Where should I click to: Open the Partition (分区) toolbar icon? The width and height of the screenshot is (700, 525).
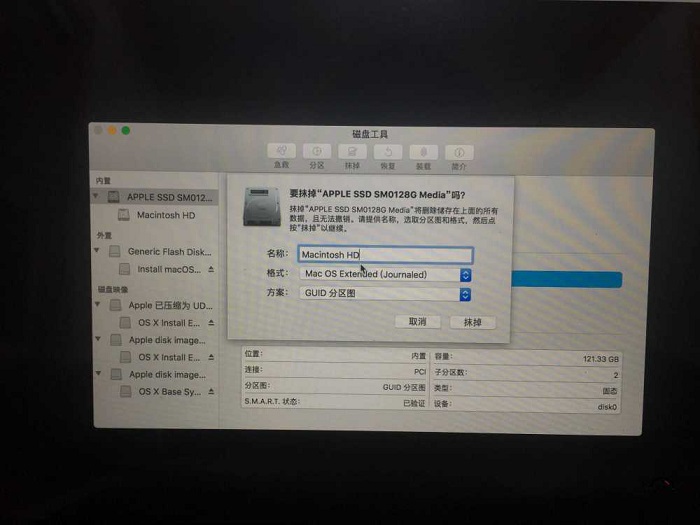coord(317,151)
